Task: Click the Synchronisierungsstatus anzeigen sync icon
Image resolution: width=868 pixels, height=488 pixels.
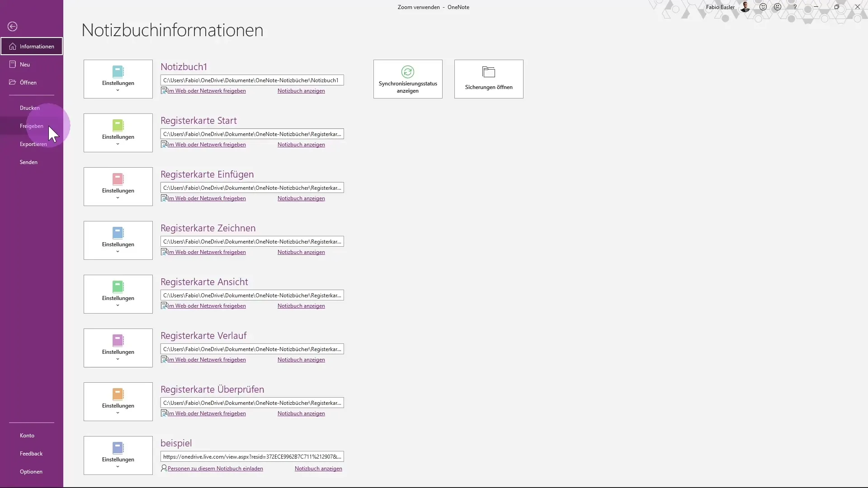Action: click(407, 72)
